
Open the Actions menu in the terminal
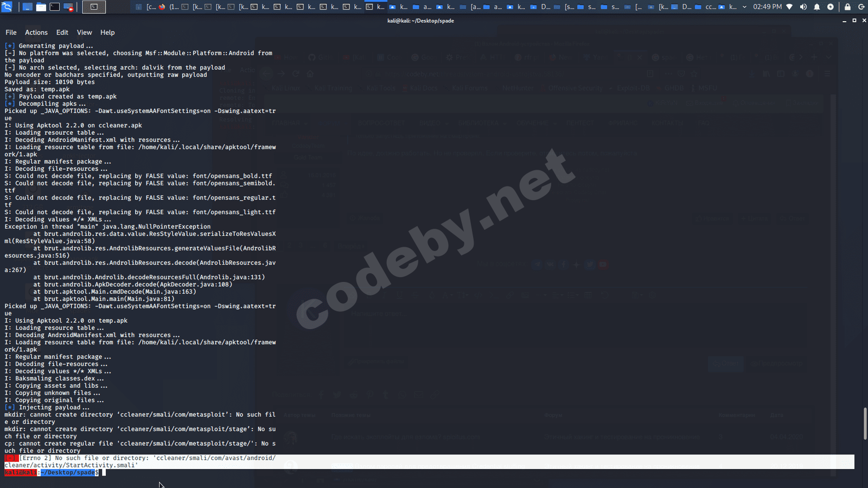tap(36, 33)
